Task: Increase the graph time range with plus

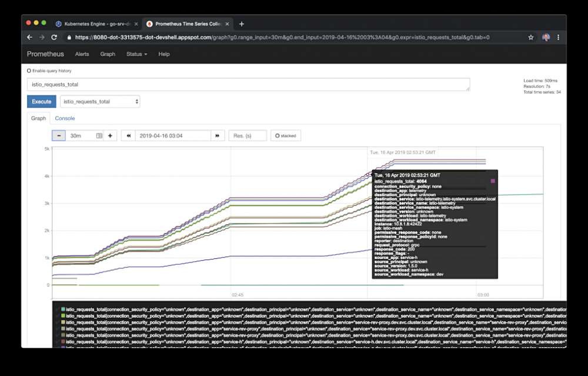Action: click(110, 135)
